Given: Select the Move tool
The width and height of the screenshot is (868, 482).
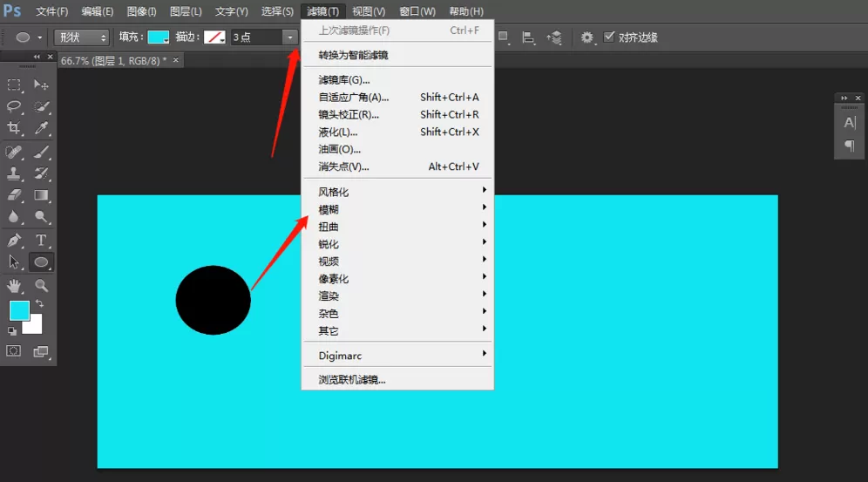Looking at the screenshot, I should click(41, 85).
